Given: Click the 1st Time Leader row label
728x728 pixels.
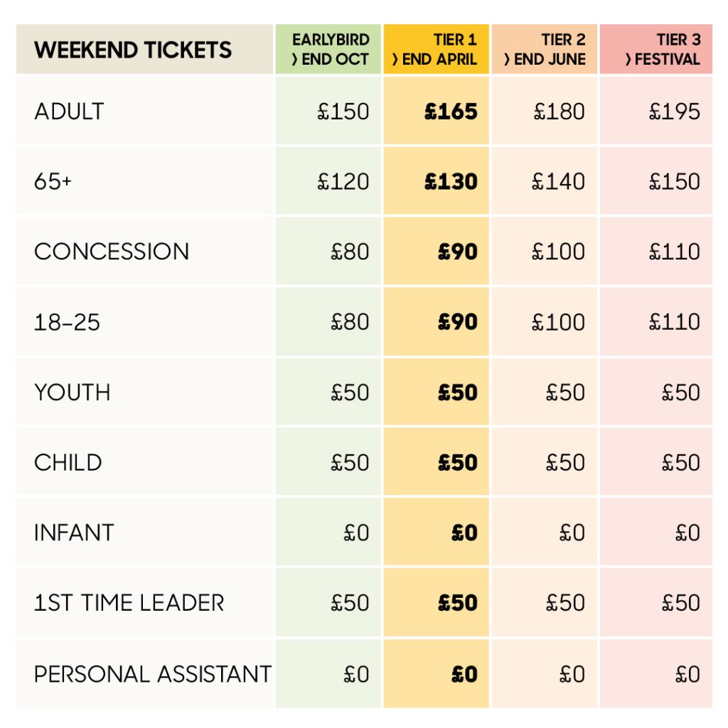Looking at the screenshot, I should (129, 603).
